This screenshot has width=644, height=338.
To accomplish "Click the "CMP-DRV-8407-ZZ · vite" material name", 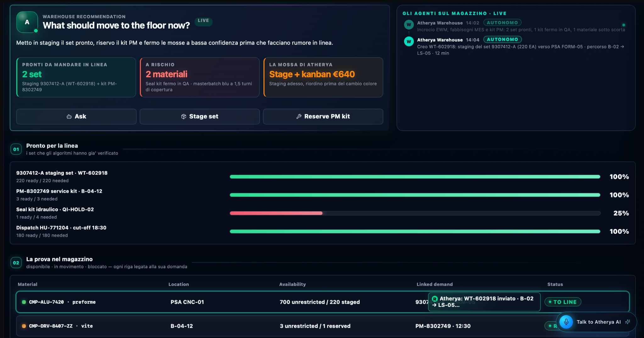I will coord(61,326).
